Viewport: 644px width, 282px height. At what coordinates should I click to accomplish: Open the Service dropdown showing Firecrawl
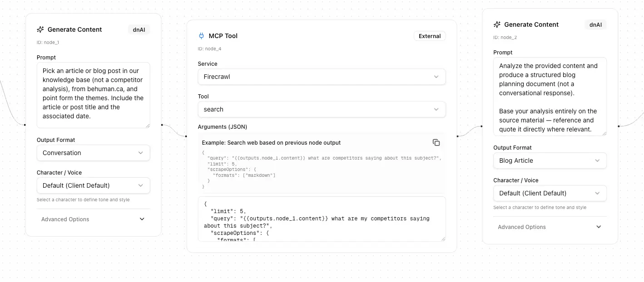(x=322, y=77)
